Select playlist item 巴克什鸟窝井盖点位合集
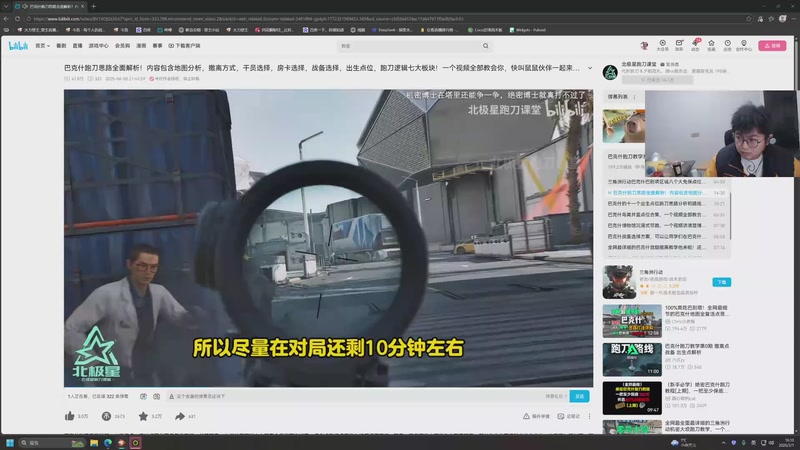Viewport: 800px width, 450px height. pos(666,215)
